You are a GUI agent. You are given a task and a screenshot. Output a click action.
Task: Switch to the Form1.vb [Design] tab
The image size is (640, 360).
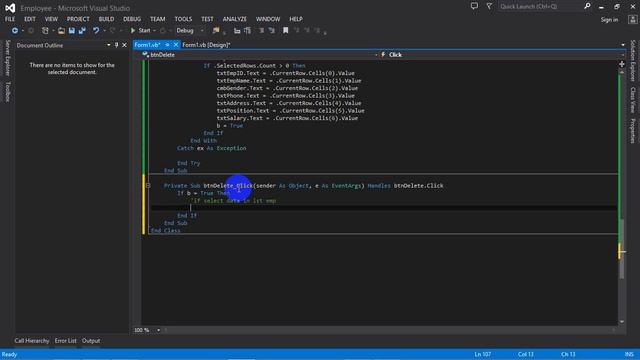pyautogui.click(x=206, y=45)
